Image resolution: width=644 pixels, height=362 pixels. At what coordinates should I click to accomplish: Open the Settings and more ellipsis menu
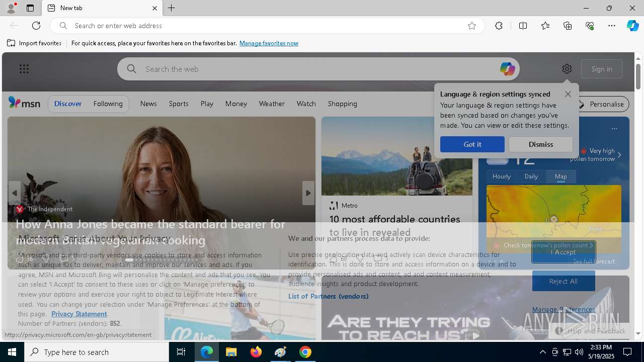612,26
